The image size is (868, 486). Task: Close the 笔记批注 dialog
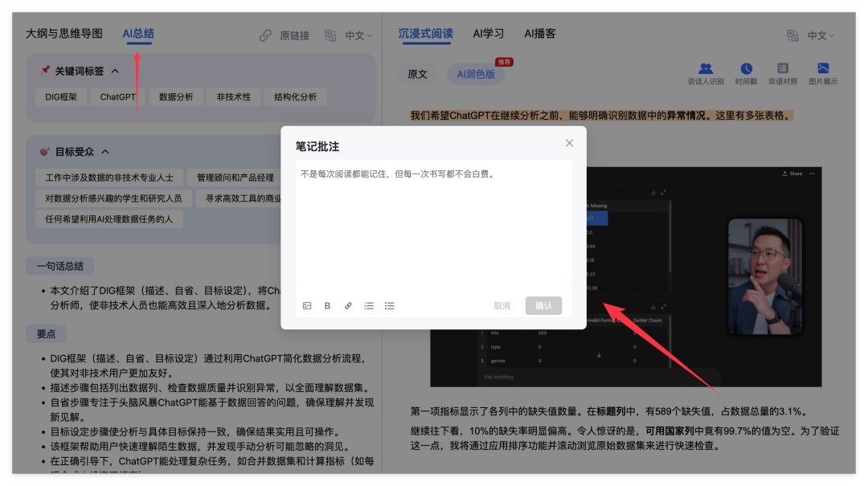pos(569,143)
